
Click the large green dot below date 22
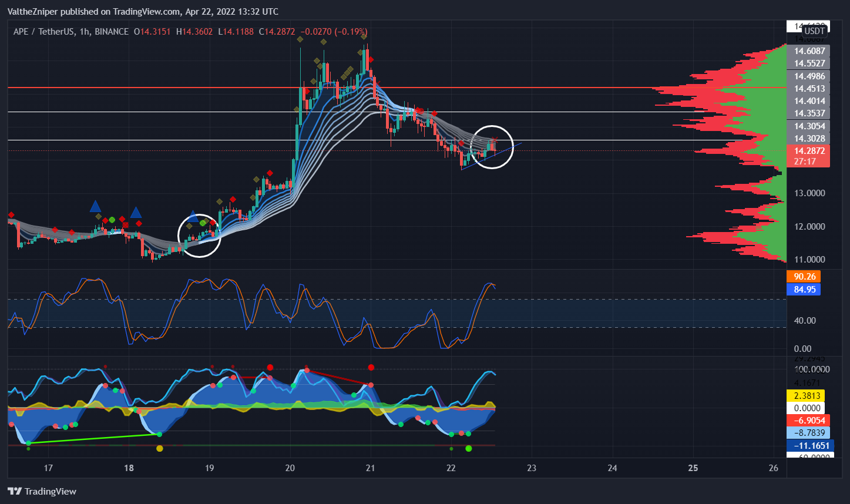click(468, 449)
